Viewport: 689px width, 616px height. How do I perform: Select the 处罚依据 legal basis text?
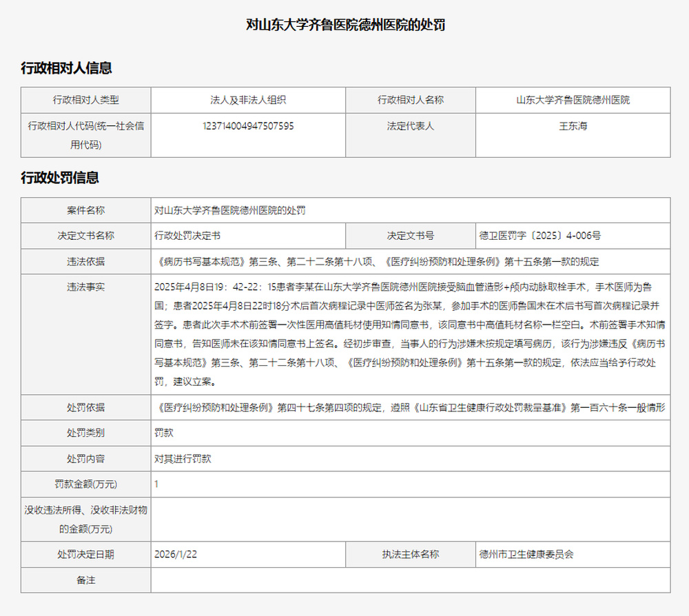[x=410, y=407]
